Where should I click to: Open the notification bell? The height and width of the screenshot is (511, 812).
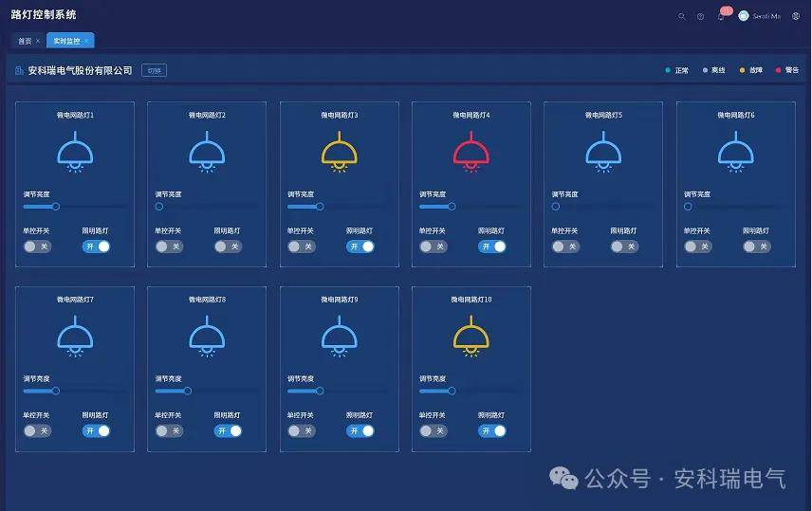tap(721, 16)
